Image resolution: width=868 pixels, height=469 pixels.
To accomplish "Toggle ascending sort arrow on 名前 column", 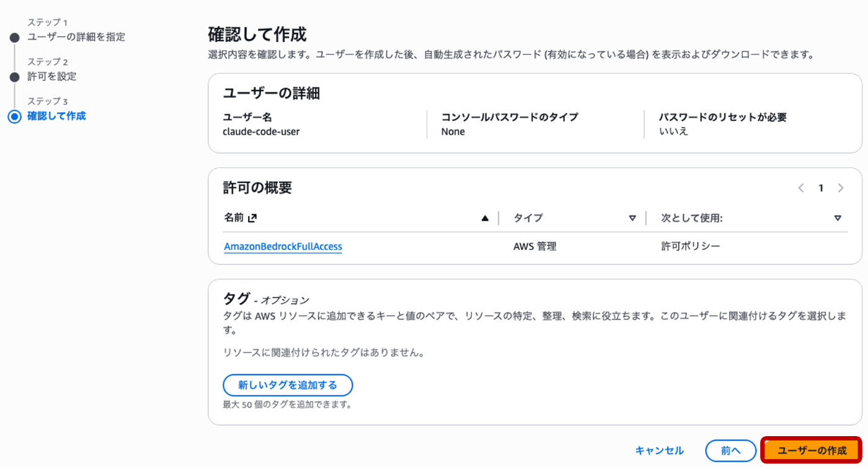I will [x=485, y=218].
